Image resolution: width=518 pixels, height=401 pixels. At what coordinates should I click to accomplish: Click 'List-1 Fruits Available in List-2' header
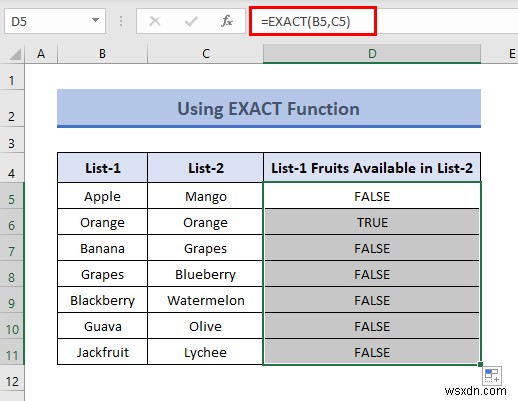tap(372, 168)
